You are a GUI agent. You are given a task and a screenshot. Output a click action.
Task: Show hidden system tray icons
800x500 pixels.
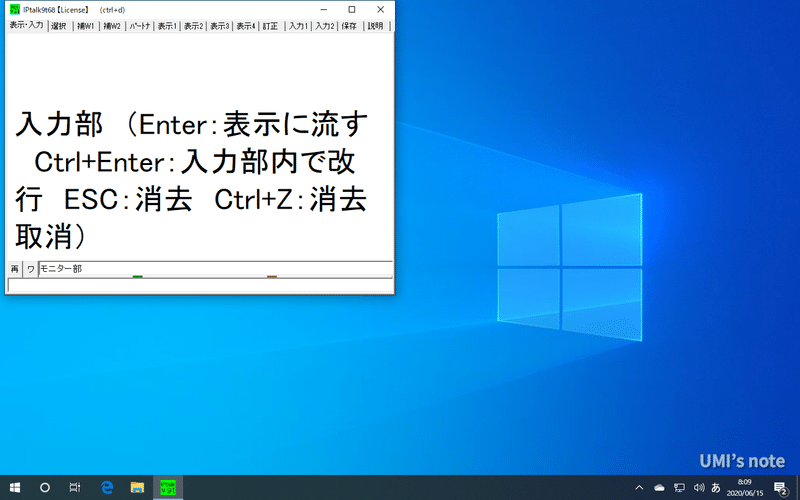point(639,488)
